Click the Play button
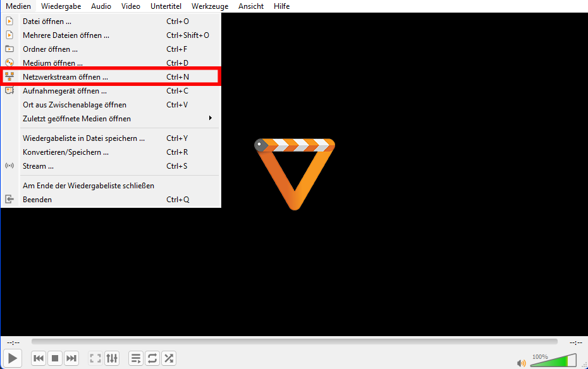The height and width of the screenshot is (369, 588). pos(13,358)
